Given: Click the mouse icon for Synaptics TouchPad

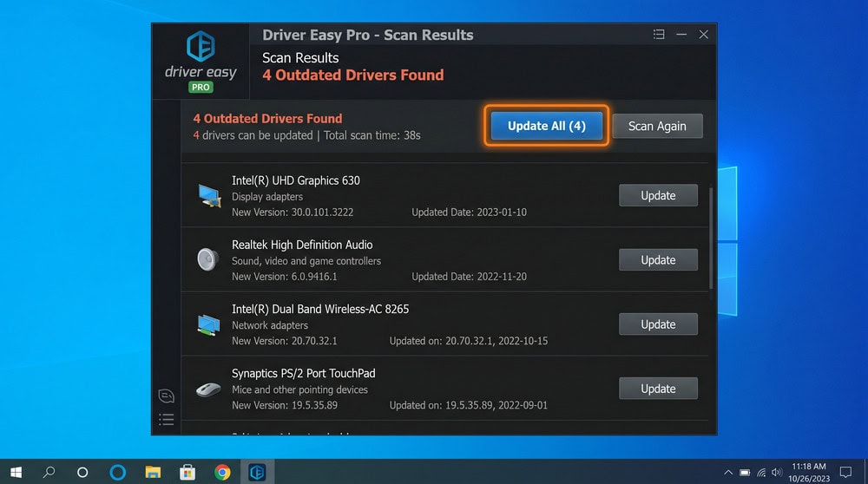Looking at the screenshot, I should (x=208, y=389).
